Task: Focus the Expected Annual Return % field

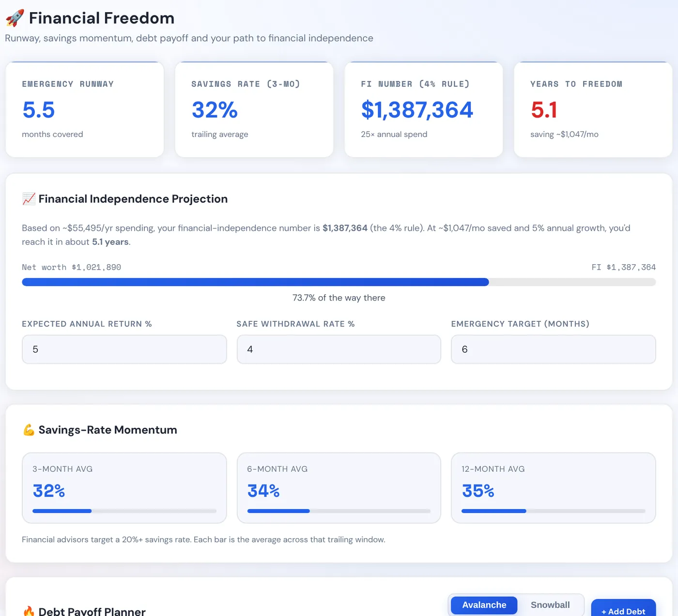Action: [124, 349]
